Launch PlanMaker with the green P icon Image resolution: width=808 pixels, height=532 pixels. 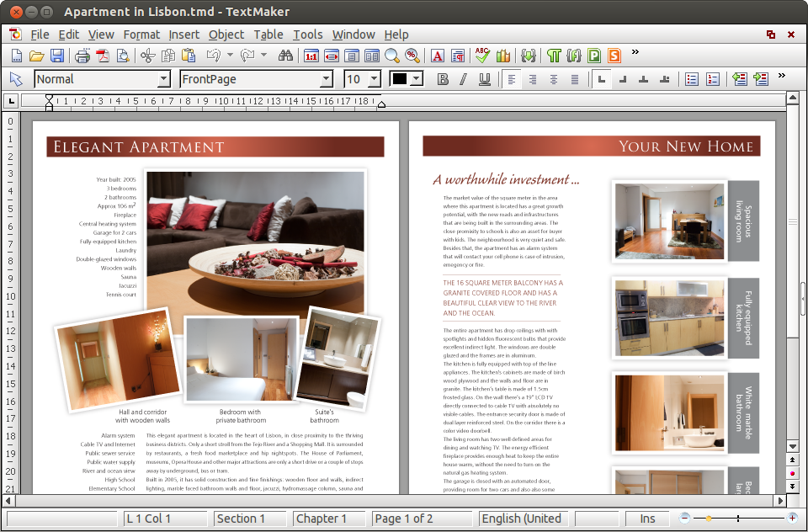tap(594, 56)
